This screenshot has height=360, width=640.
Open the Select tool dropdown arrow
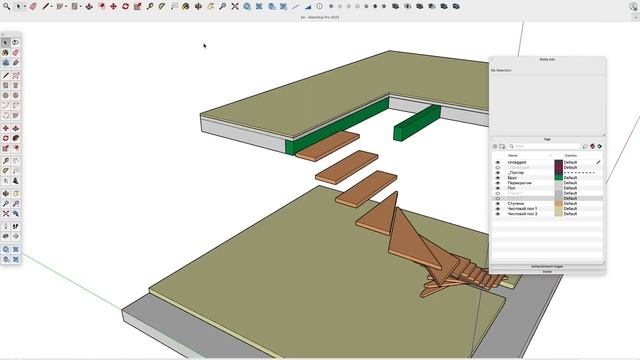point(24,7)
